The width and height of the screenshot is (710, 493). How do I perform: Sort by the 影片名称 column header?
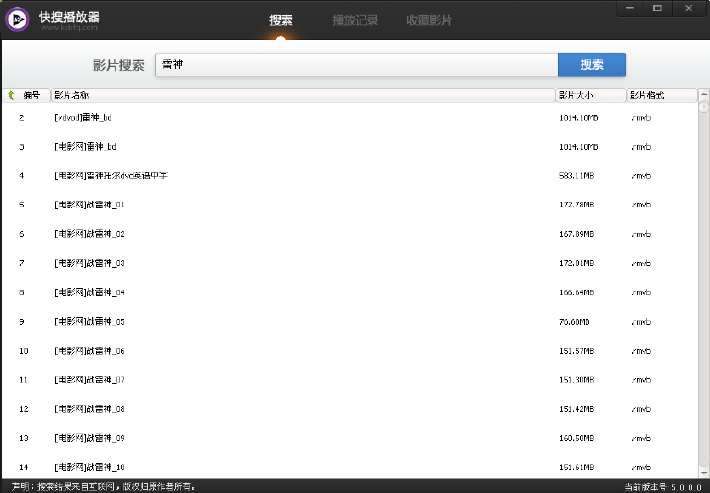[x=303, y=95]
